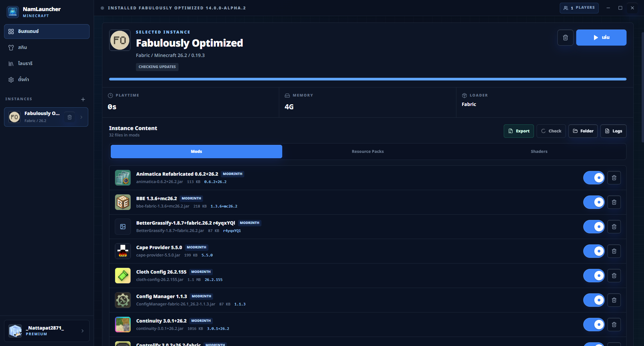Click the version text 26.2.155
644x346 pixels.
(213, 280)
